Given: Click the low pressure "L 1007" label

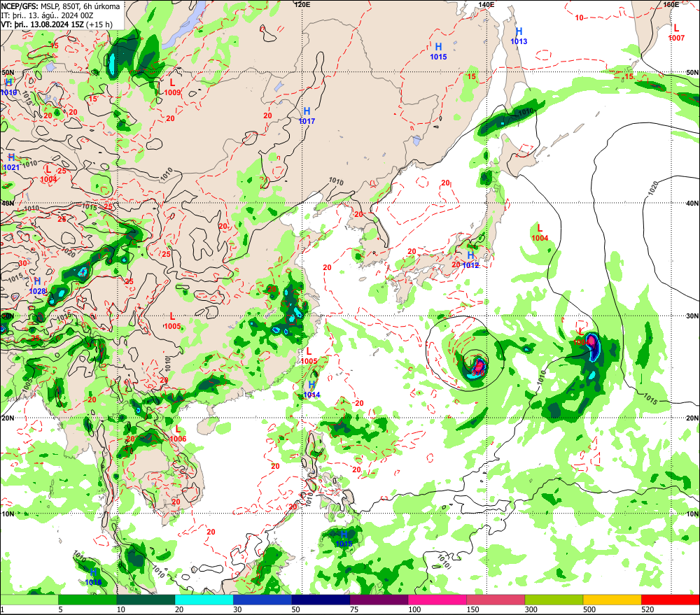Looking at the screenshot, I should [676, 33].
